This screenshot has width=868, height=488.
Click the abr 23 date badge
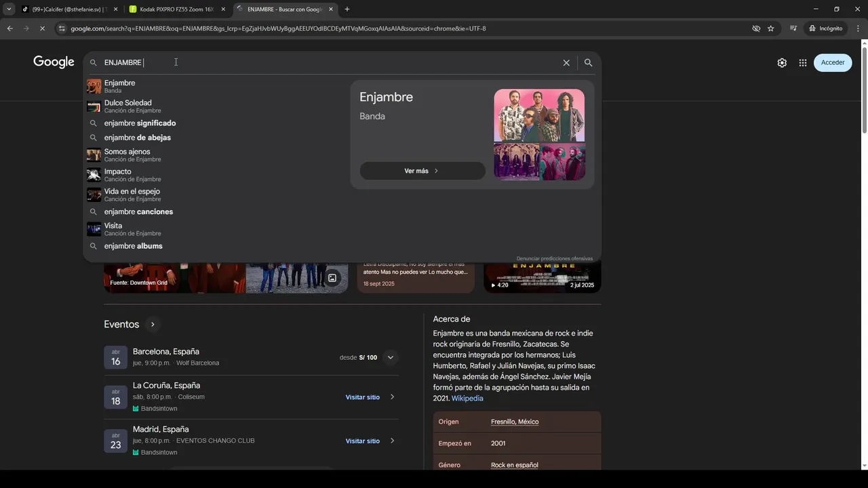pyautogui.click(x=115, y=441)
